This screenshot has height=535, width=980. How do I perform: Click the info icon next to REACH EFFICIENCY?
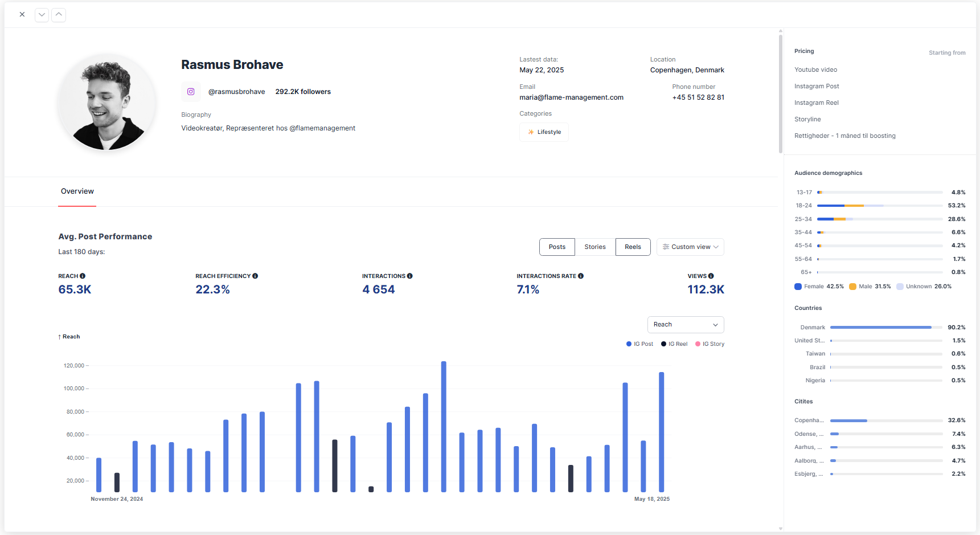click(x=255, y=276)
